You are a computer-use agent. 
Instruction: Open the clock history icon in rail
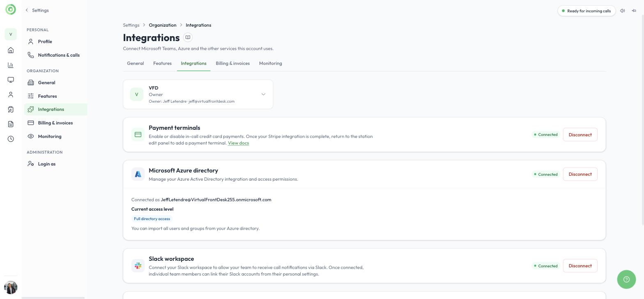[x=11, y=139]
